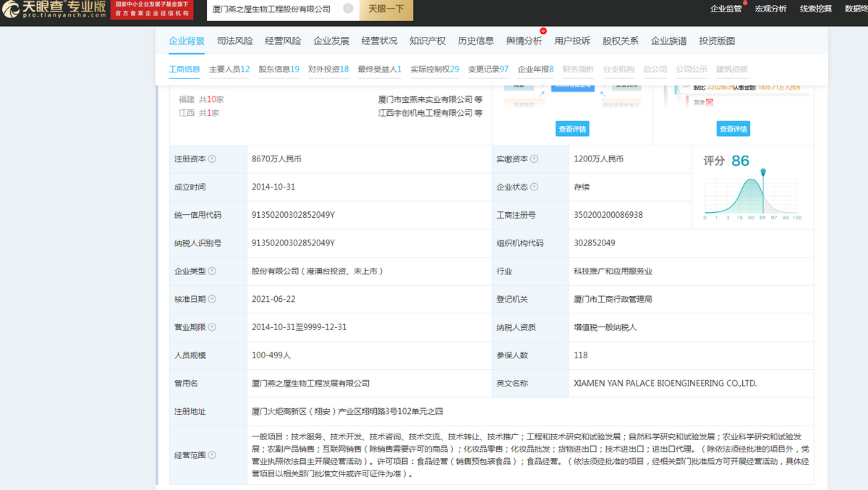Select company type 股份有限公司（港澳台投资、未上市）
Viewport: 868px width, 490px height.
317,271
